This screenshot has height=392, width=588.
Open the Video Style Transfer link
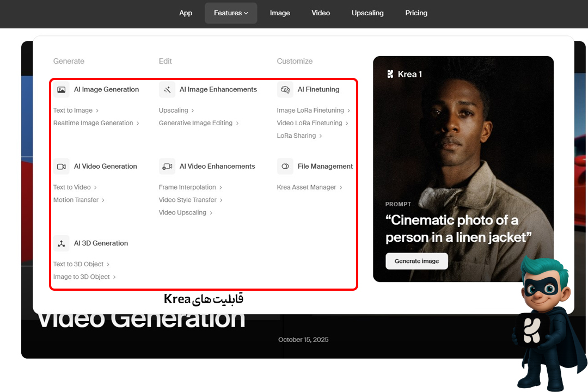[x=187, y=199]
